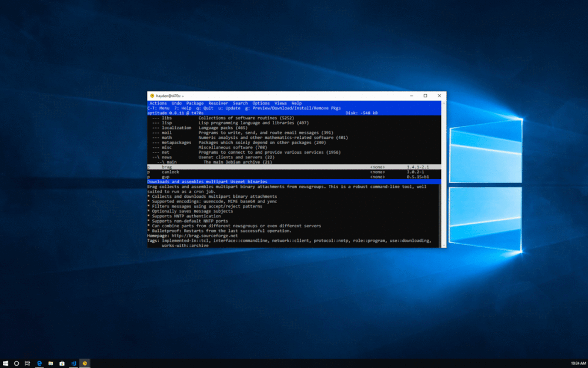Open the Help menu in aptitude
The width and height of the screenshot is (588, 368).
pyautogui.click(x=296, y=103)
